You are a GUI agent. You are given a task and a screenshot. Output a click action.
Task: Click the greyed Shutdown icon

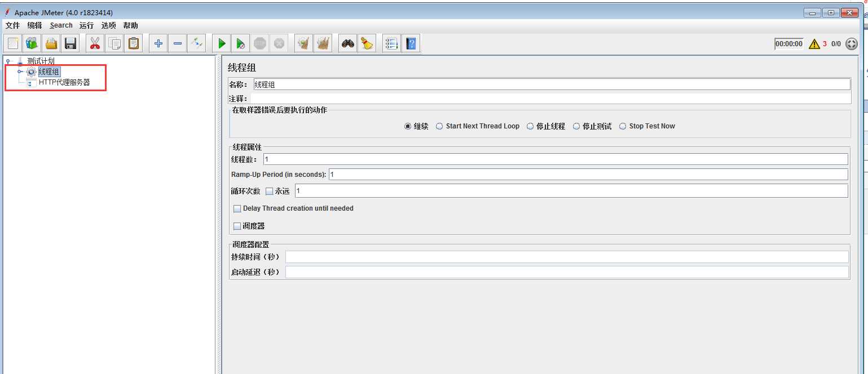(279, 43)
